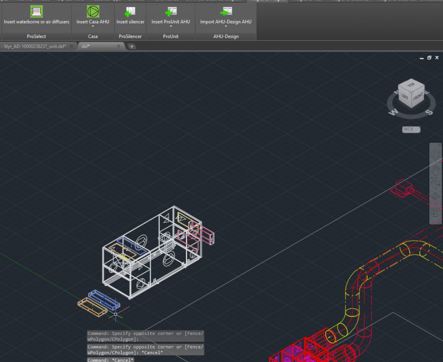
Task: Click the Insert Casa AHU icon
Action: click(93, 11)
